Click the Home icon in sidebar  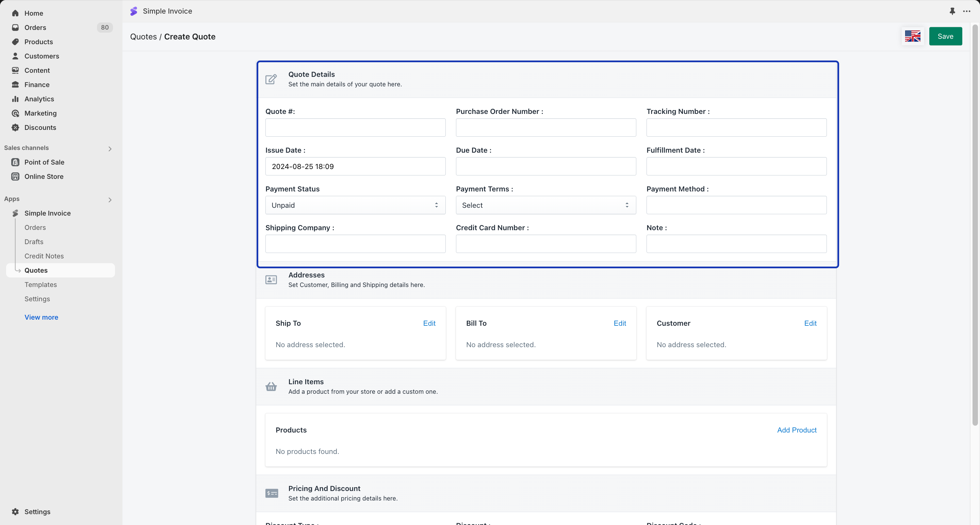pyautogui.click(x=15, y=13)
